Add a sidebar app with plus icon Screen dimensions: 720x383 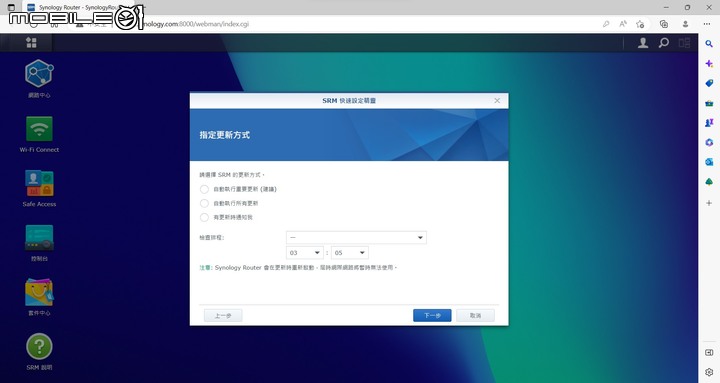[709, 203]
